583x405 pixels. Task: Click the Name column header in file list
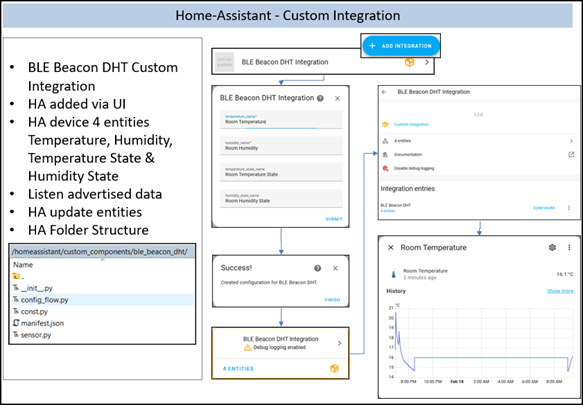coord(23,265)
